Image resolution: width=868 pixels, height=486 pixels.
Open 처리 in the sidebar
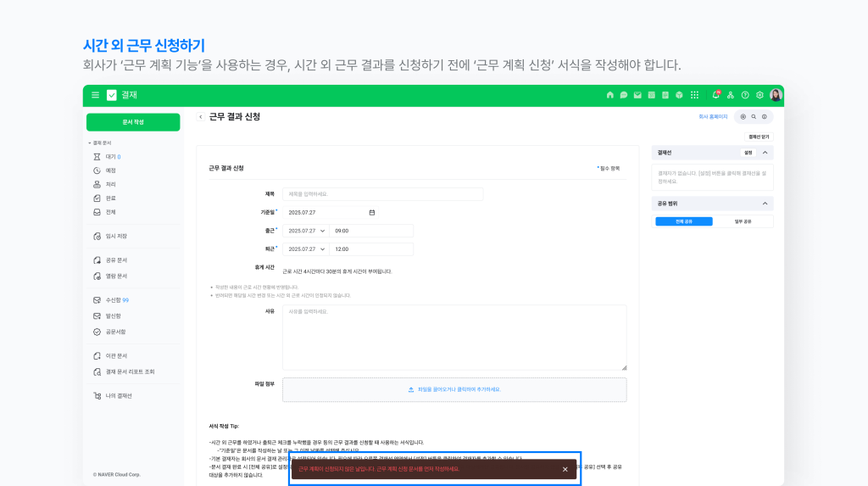pos(109,185)
